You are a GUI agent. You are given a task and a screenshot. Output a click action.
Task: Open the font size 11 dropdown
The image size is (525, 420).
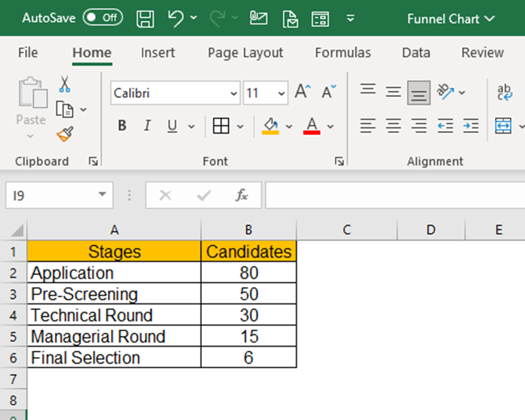(x=281, y=94)
